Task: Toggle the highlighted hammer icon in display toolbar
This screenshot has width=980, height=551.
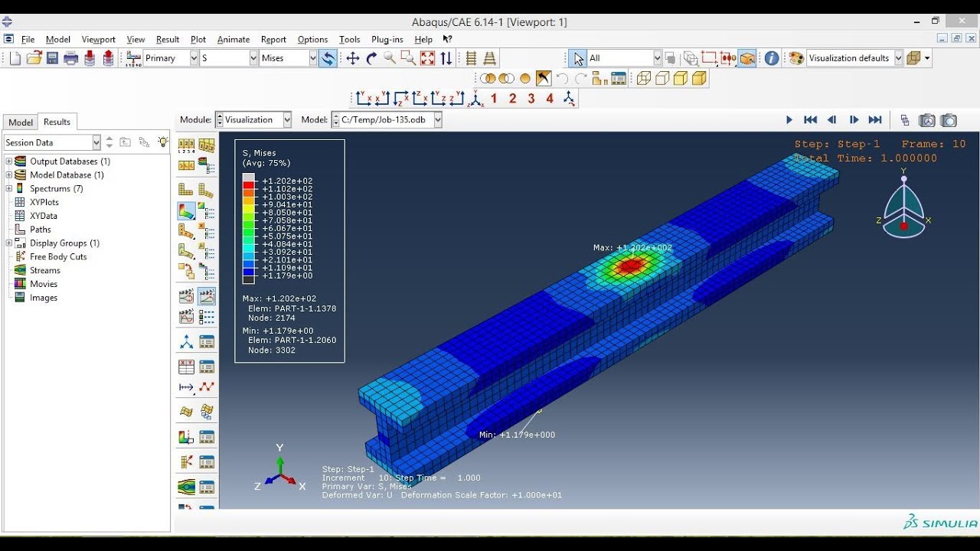Action: (x=543, y=78)
